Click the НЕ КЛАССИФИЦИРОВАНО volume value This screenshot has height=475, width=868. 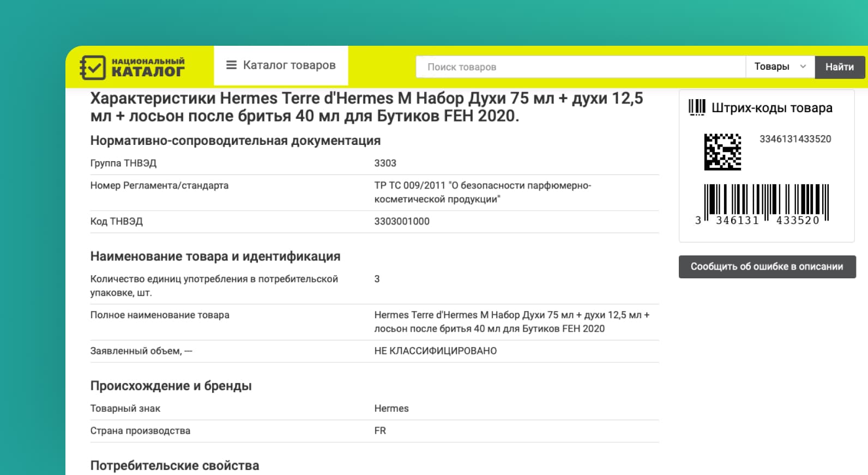[436, 351]
